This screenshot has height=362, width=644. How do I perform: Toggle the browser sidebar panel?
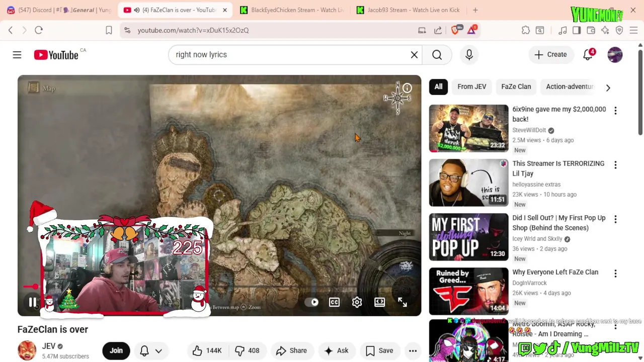point(577,30)
